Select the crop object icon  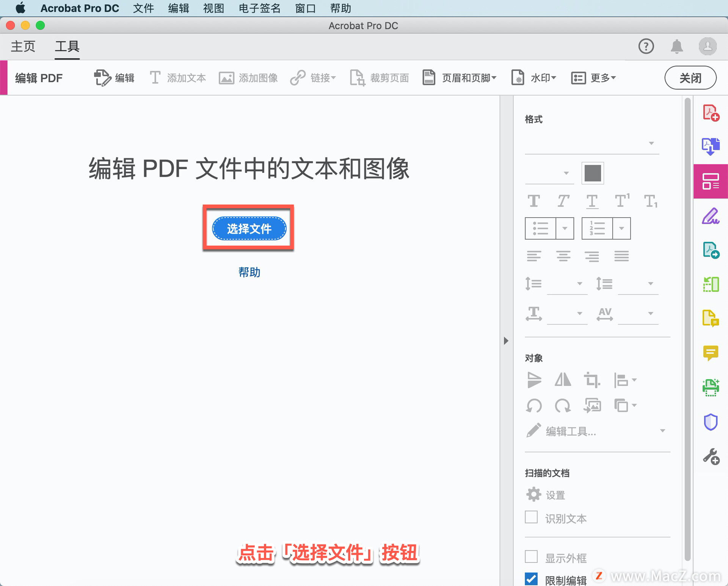tap(591, 380)
